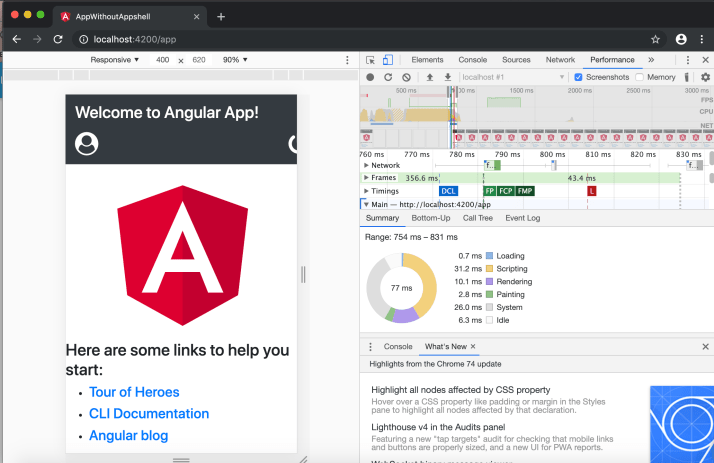714x463 pixels.
Task: Open the Chrome three-dot menu
Action: [702, 40]
